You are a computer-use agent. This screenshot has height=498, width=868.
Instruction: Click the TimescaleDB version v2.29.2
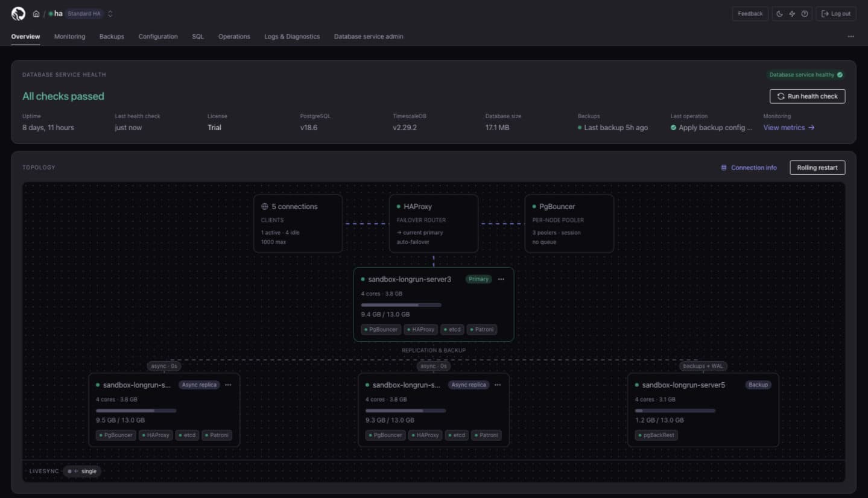(405, 128)
